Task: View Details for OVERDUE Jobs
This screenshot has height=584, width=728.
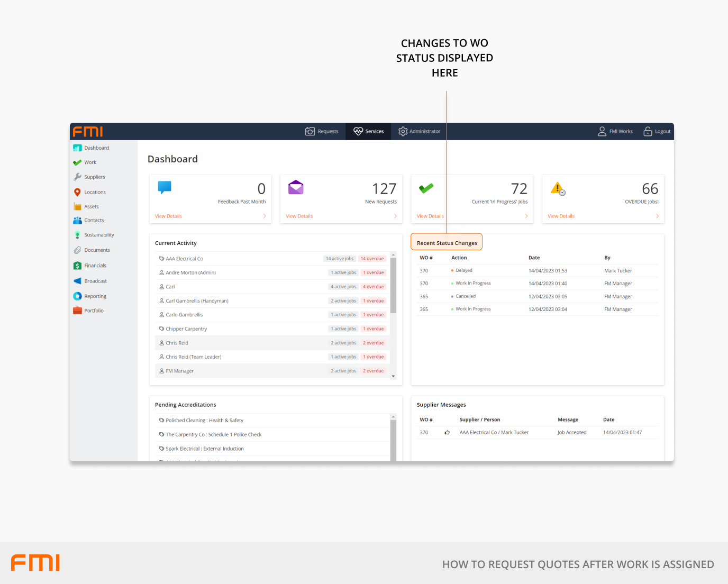Action: tap(561, 216)
